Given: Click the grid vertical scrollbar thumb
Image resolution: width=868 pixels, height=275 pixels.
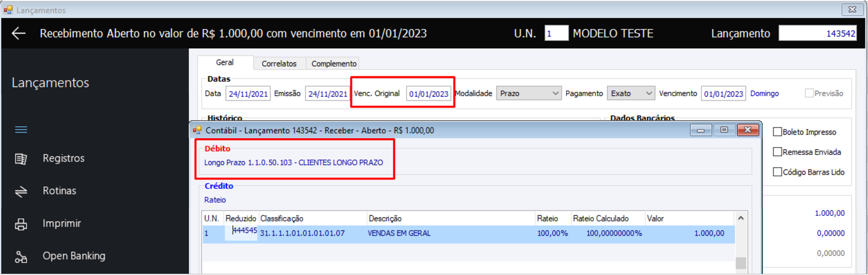Looking at the screenshot, I should coord(740,263).
